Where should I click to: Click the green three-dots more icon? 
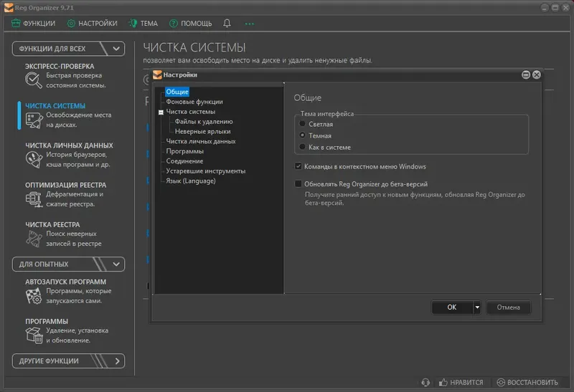[x=249, y=24]
